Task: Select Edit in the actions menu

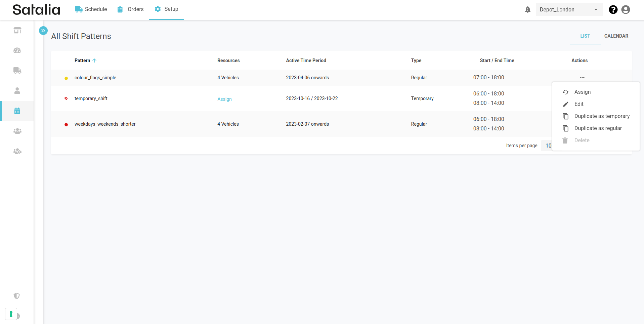Action: [578, 104]
